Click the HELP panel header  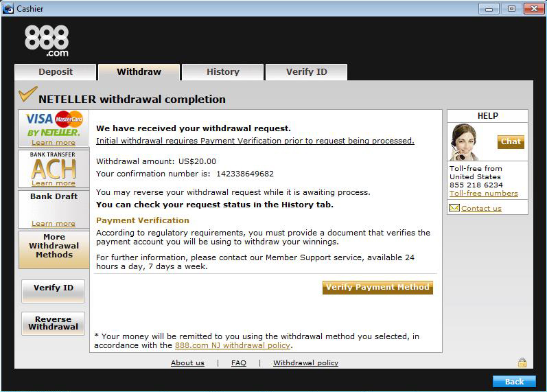[488, 116]
